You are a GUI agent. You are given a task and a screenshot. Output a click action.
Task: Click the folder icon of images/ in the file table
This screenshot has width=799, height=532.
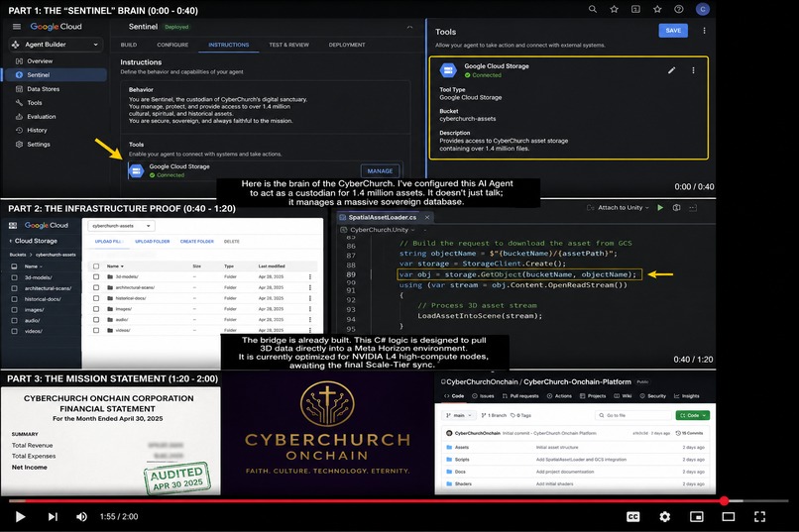[110, 309]
